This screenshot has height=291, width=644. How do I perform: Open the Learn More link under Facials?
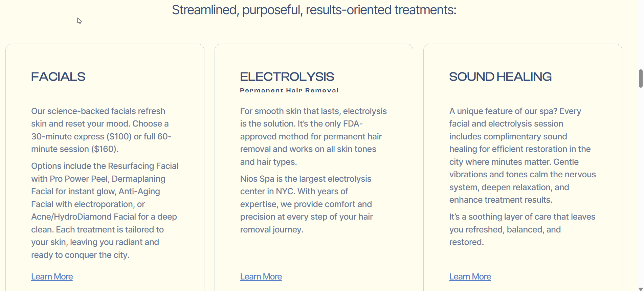coord(52,276)
